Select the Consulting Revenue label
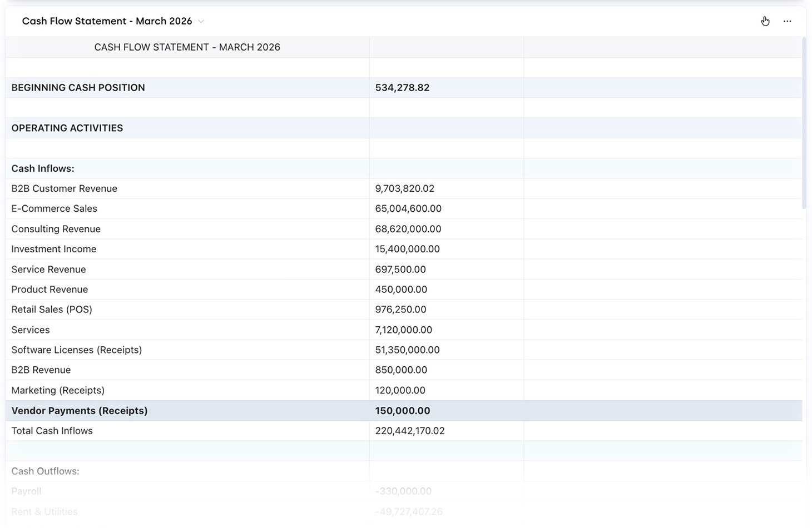The image size is (812, 528). [56, 229]
